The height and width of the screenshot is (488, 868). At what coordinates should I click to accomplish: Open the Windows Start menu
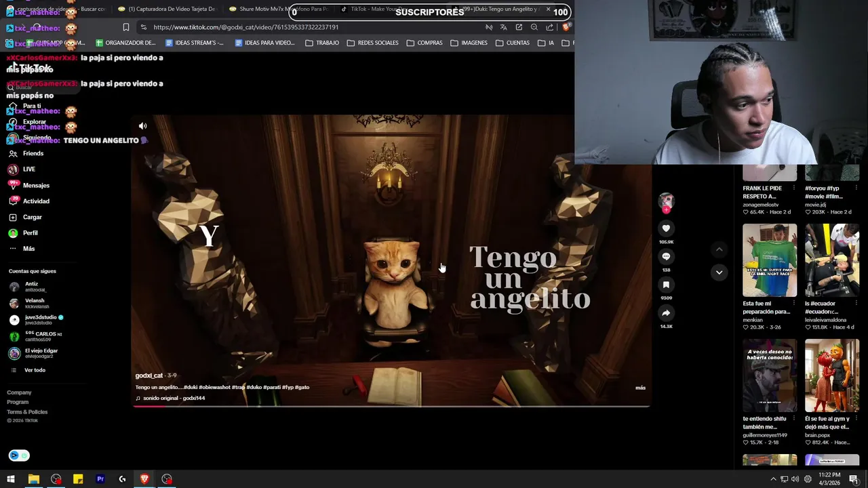click(x=11, y=479)
